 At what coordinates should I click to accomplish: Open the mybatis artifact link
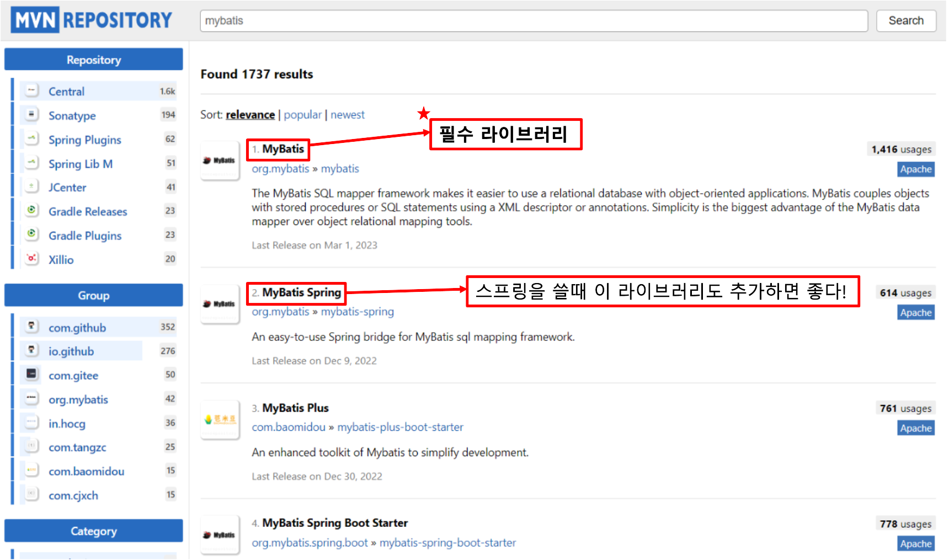click(340, 169)
